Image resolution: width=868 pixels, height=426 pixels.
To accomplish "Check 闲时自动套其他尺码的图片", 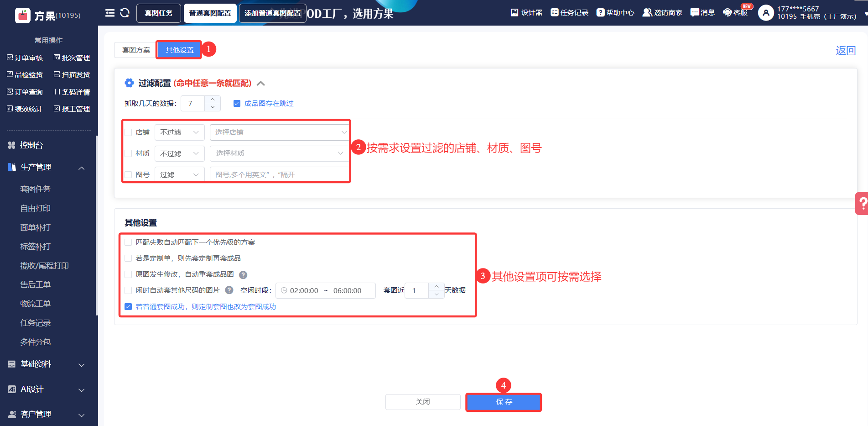I will click(x=128, y=290).
